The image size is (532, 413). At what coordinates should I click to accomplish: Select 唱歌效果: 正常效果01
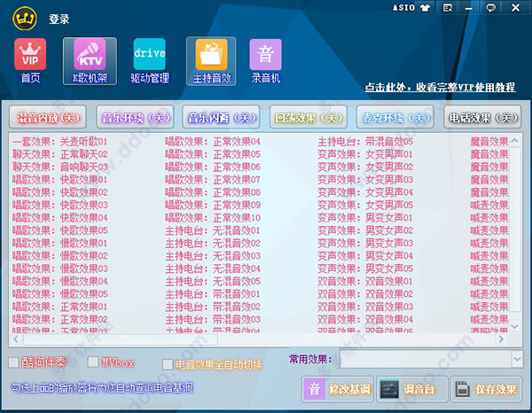click(59, 307)
